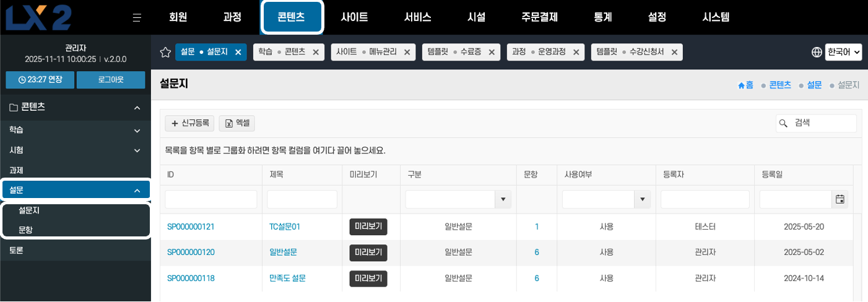Click question count 1 for TC설문01

point(537,227)
